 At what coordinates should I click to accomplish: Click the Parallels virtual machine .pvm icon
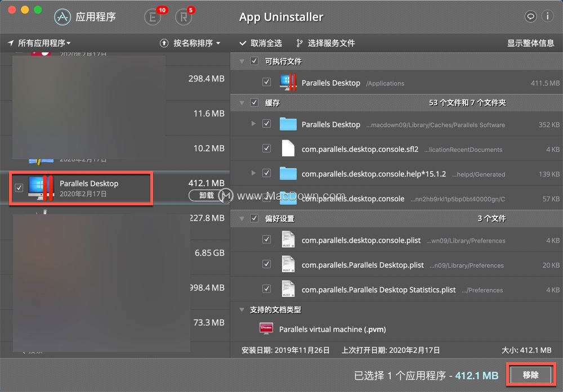point(266,328)
